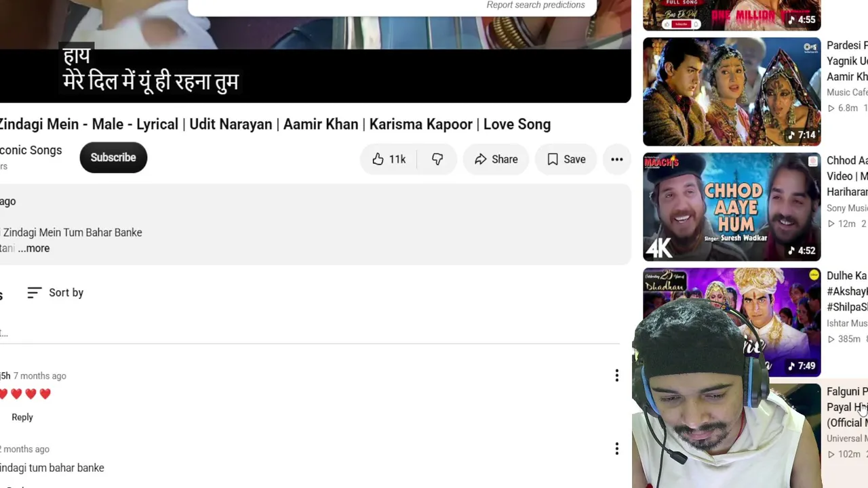Open the Share dialog for the video

[x=496, y=159]
